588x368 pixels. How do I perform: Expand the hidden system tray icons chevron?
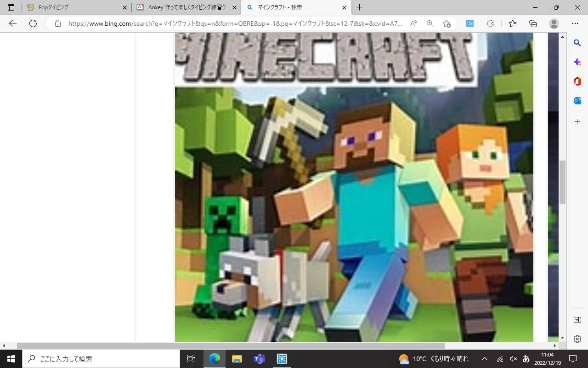point(485,359)
